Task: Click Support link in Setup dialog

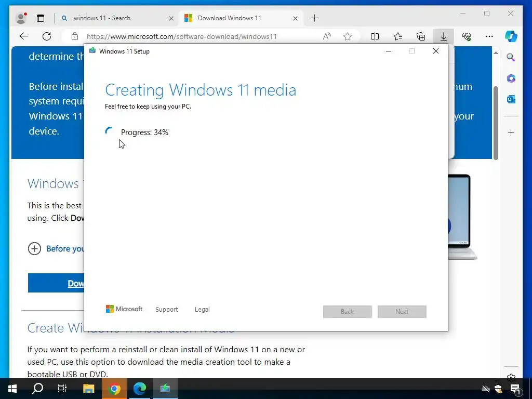Action: [x=167, y=310]
